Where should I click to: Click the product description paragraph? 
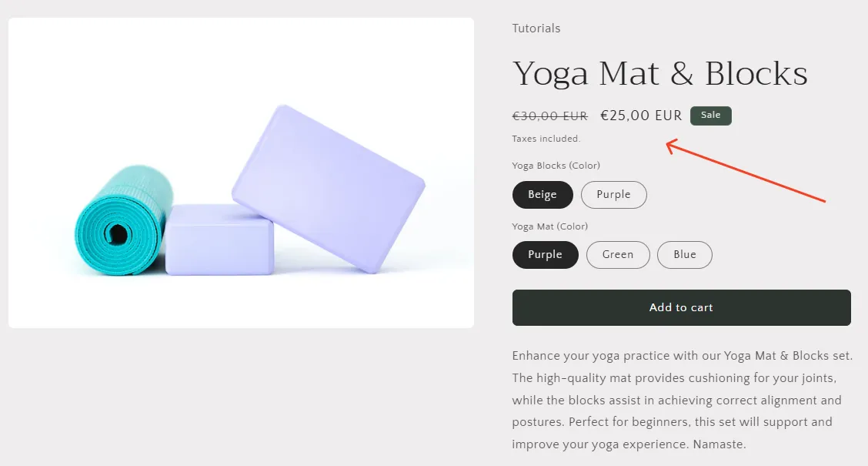click(x=681, y=399)
